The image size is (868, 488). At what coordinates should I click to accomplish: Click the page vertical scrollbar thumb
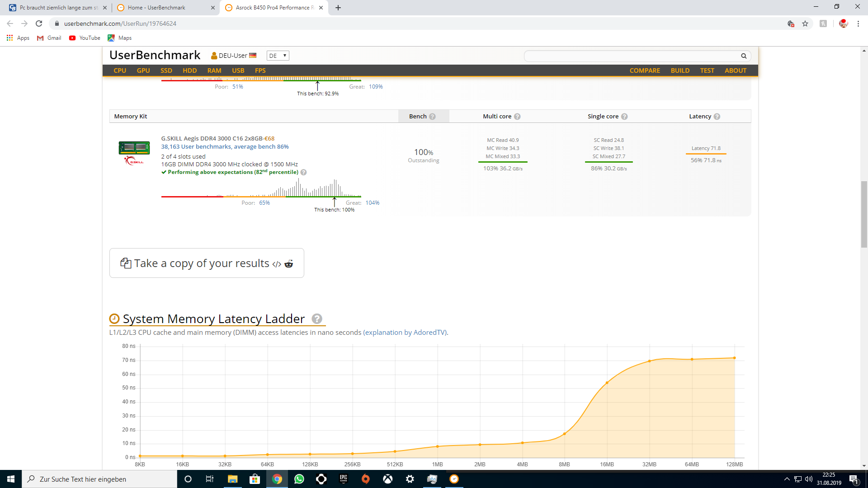864,215
